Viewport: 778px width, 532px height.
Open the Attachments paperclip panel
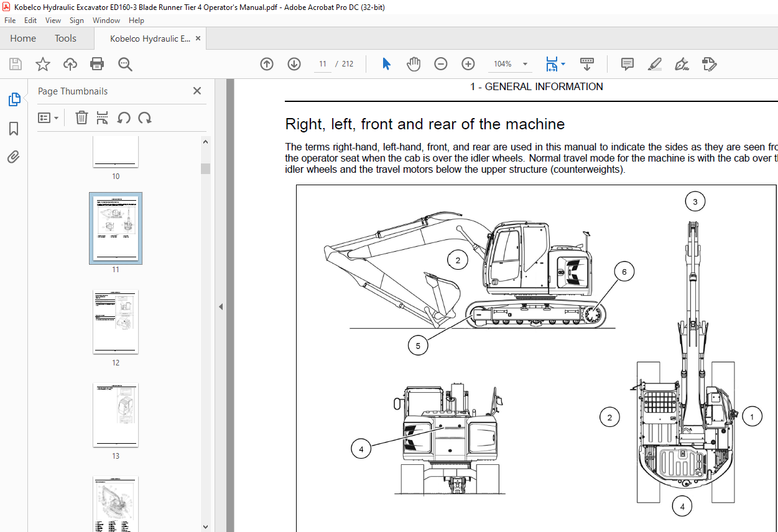(14, 157)
